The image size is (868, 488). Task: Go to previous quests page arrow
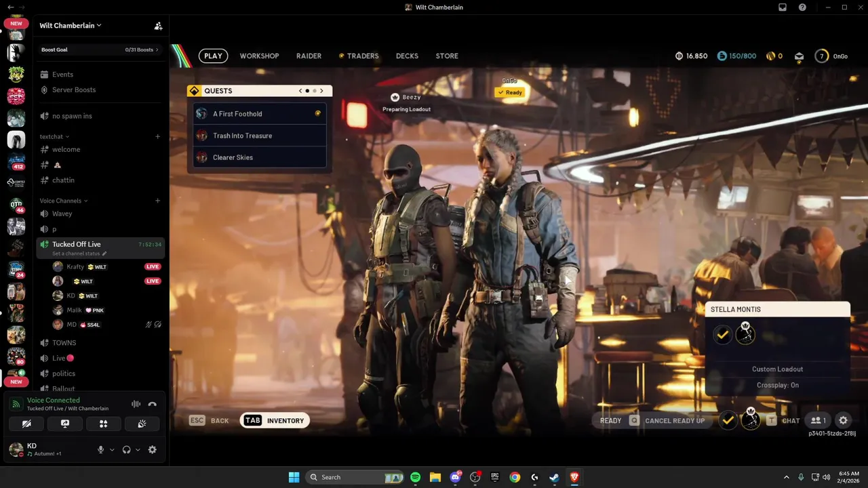(300, 91)
